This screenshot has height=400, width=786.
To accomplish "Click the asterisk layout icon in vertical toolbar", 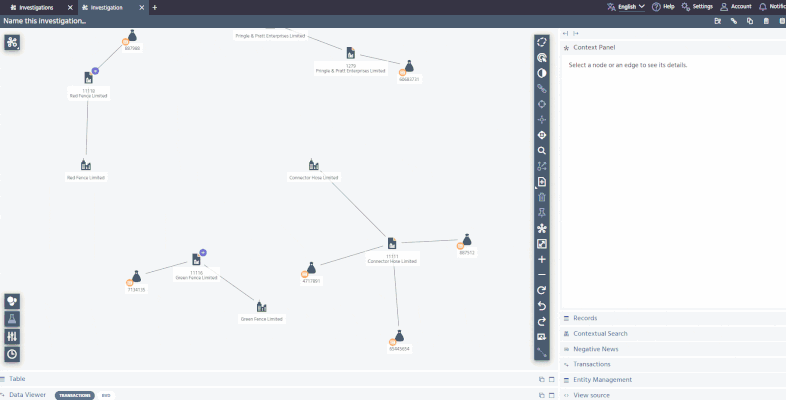I will pos(541,229).
